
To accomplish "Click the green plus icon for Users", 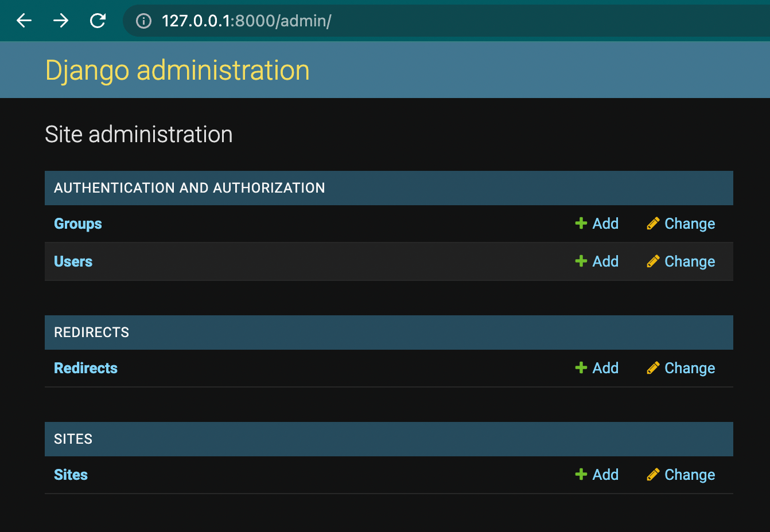I will click(x=581, y=261).
